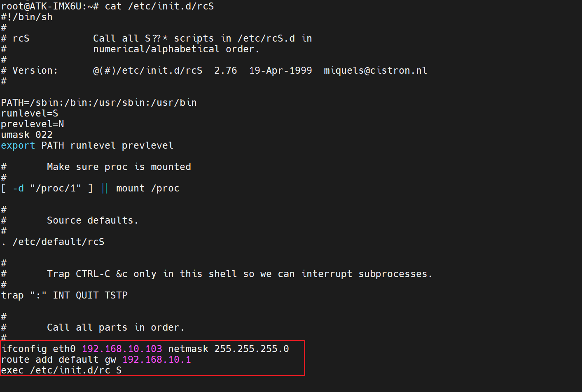Viewport: 582px width, 392px height.
Task: Click the '-d' test flag
Action: coord(19,188)
